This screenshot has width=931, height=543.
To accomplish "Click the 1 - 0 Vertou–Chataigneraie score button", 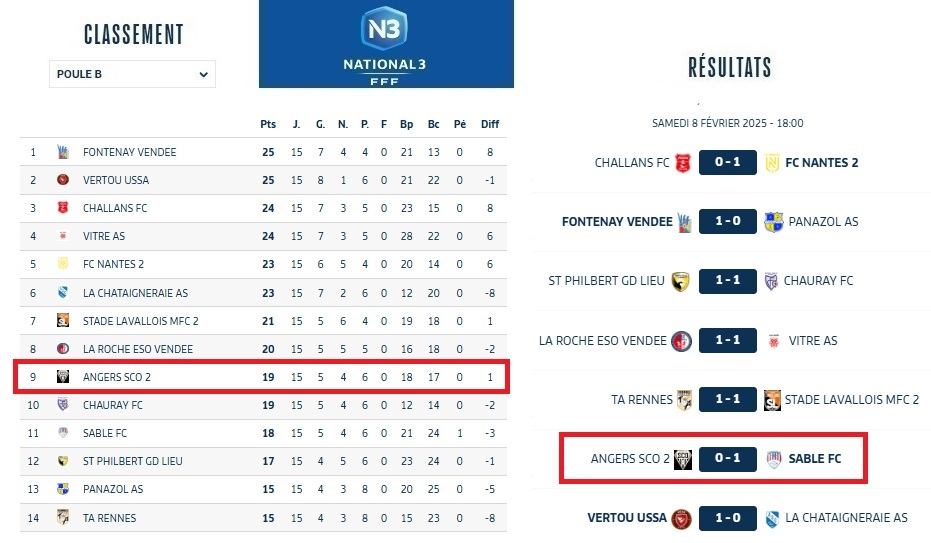I will click(727, 518).
